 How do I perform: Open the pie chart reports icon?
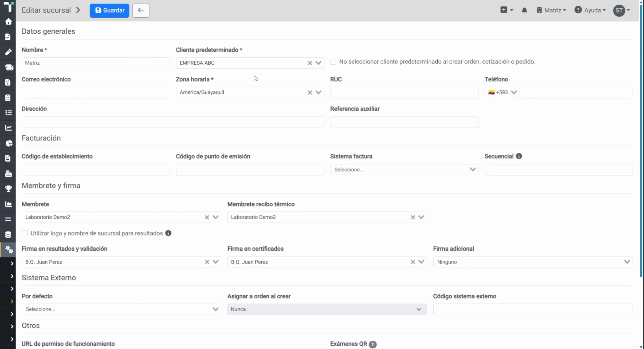(x=8, y=143)
